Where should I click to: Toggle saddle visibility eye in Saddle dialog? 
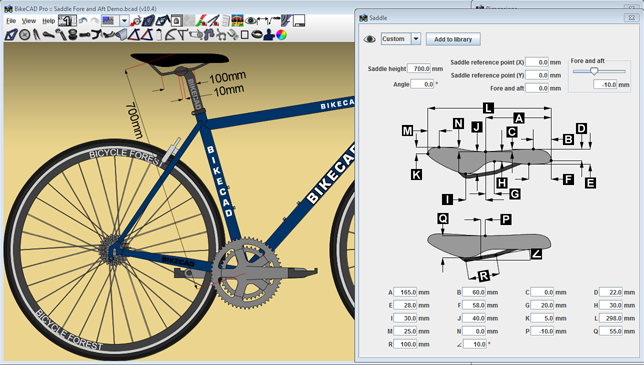[x=370, y=39]
